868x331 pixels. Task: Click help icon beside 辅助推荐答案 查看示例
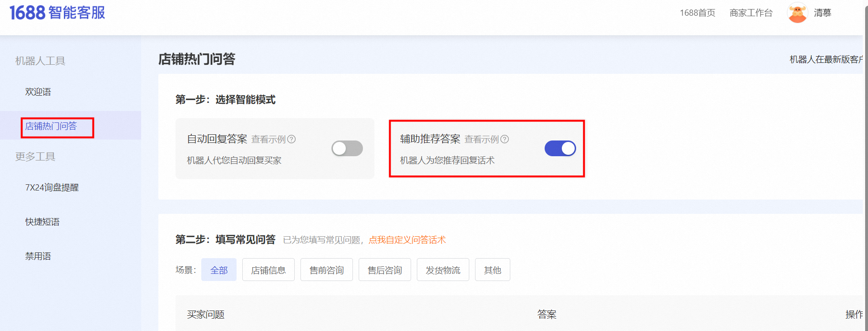click(505, 139)
